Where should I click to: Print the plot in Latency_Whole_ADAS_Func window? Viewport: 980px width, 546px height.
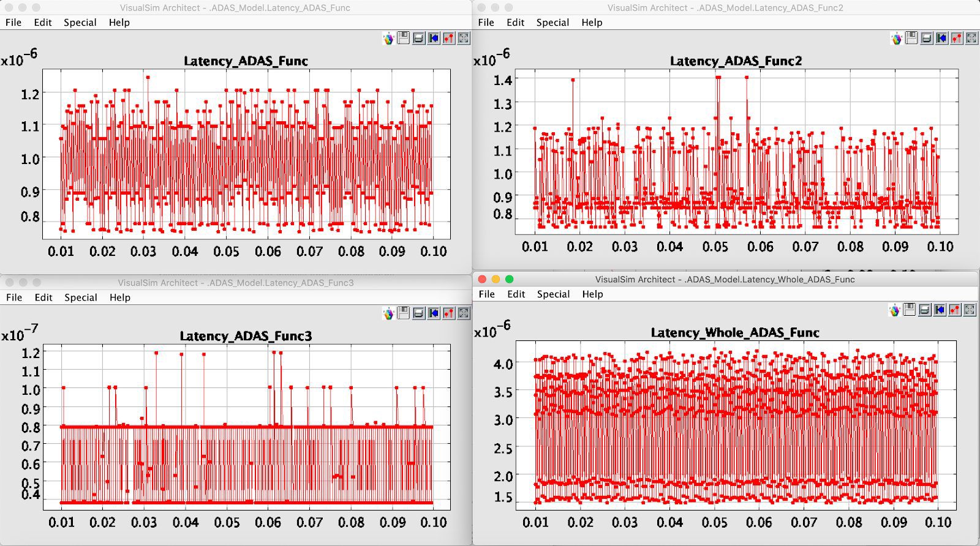925,310
